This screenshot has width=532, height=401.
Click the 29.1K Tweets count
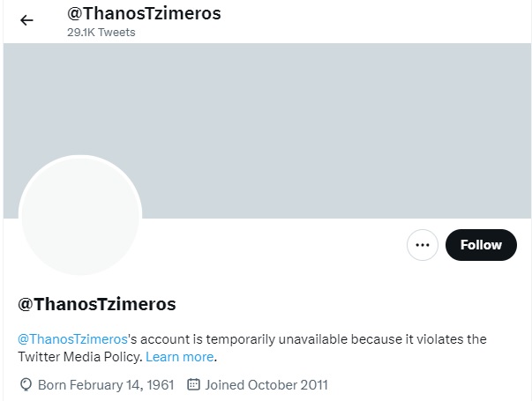point(101,33)
